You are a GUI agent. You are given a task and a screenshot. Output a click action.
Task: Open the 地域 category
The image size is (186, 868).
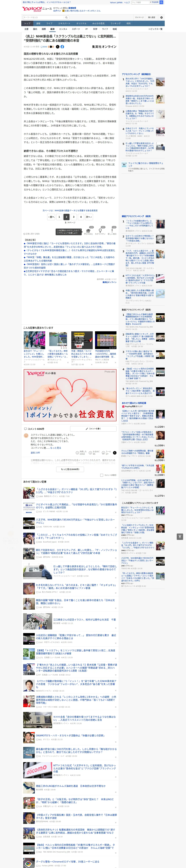(x=114, y=29)
